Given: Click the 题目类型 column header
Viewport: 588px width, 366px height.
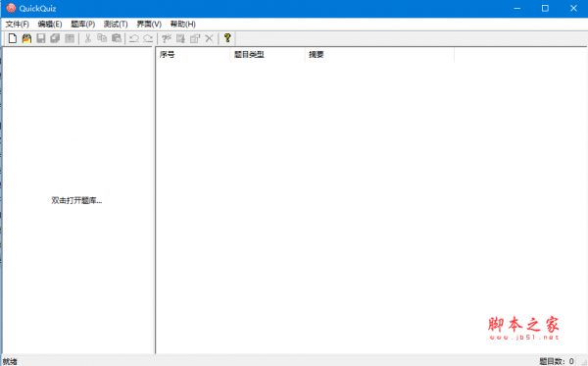Looking at the screenshot, I should click(268, 54).
